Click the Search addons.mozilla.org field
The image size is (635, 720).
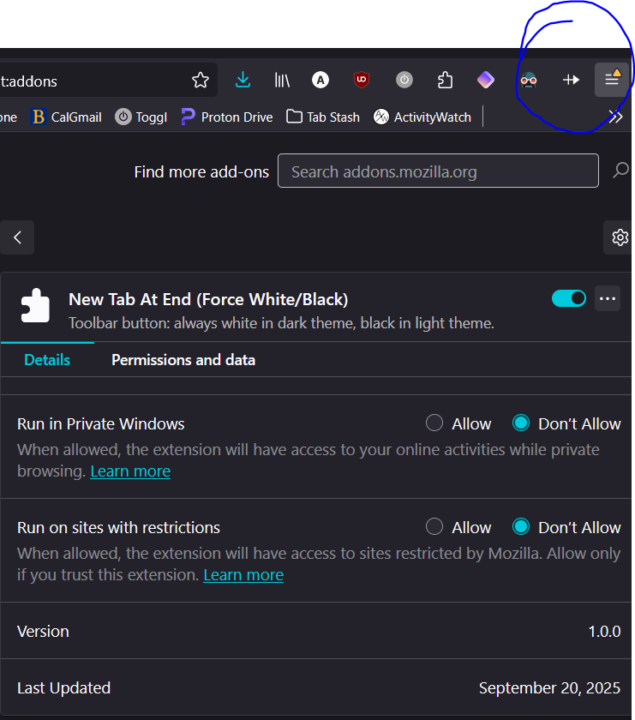438,171
